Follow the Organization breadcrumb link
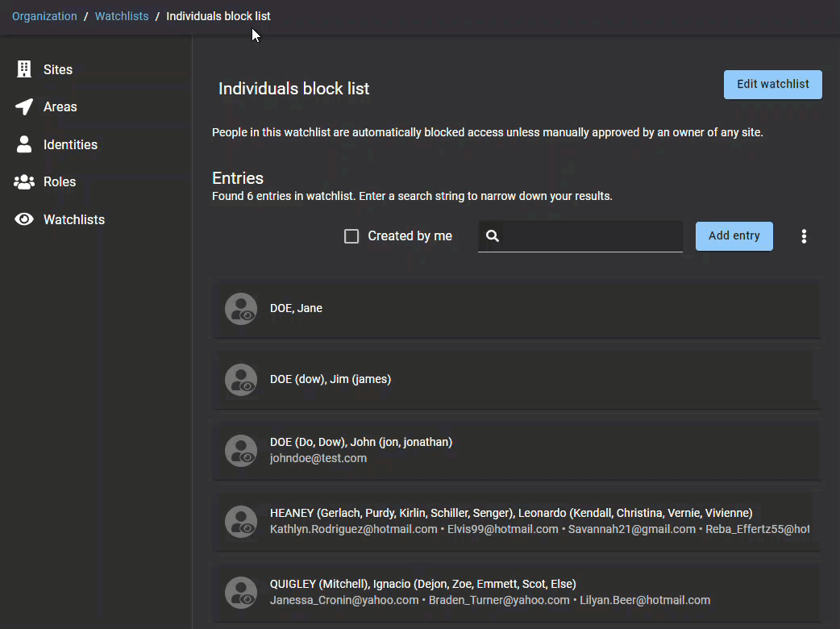Viewport: 840px width, 629px height. [44, 16]
